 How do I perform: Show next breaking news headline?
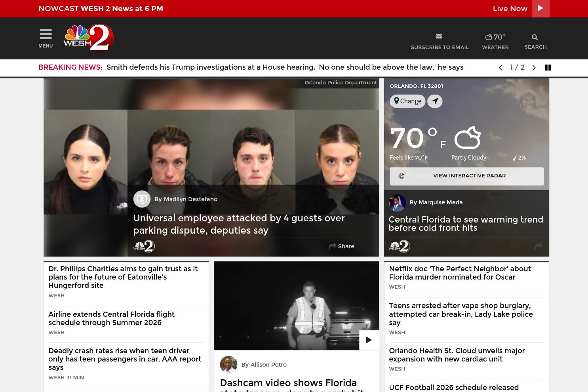click(534, 68)
